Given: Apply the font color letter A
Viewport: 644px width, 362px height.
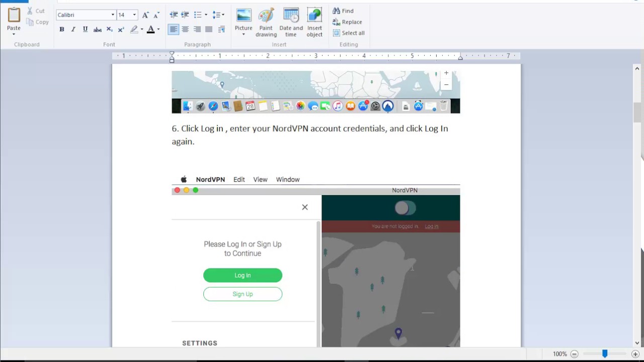Looking at the screenshot, I should pyautogui.click(x=150, y=30).
